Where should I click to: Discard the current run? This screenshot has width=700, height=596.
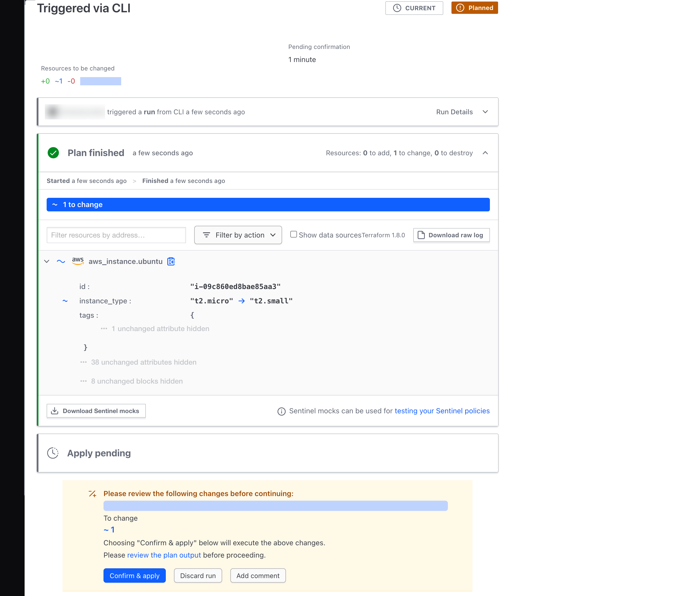(x=198, y=576)
